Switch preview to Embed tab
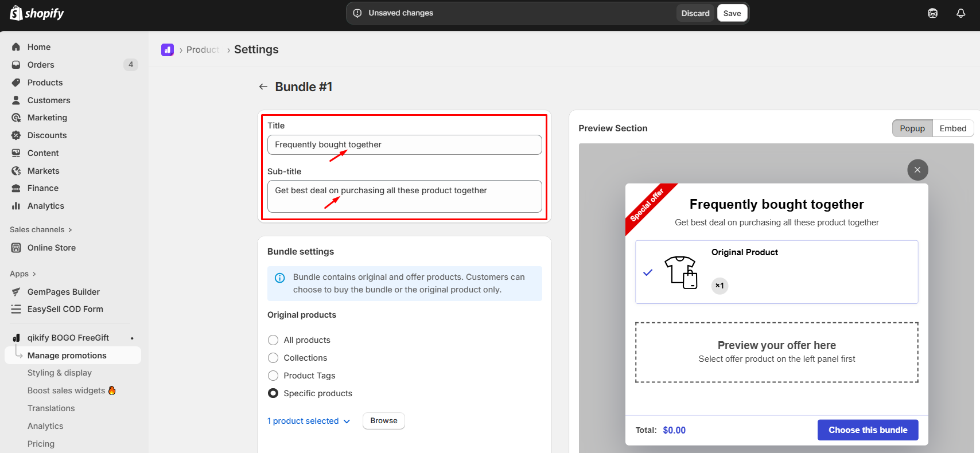980x453 pixels. click(x=952, y=128)
